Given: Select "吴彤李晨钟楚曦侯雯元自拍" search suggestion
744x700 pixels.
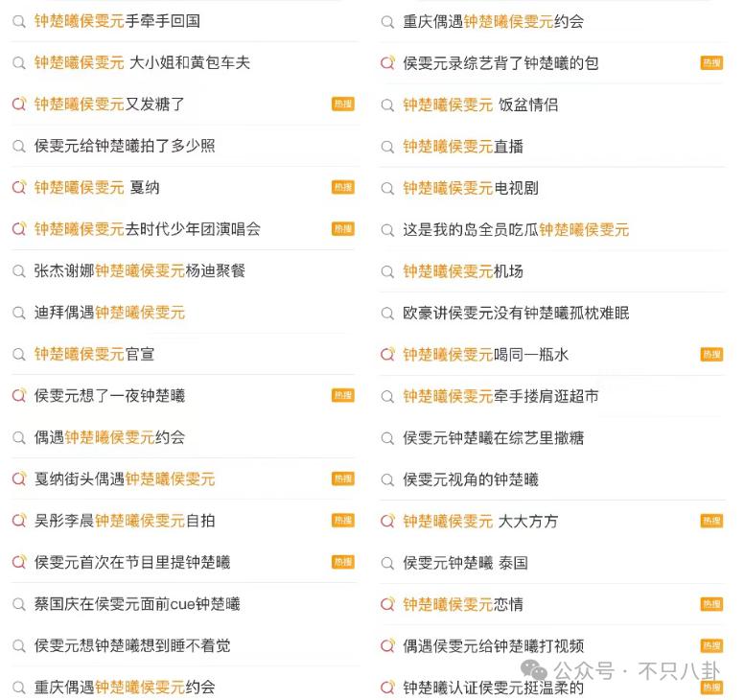Looking at the screenshot, I should pos(125,521).
